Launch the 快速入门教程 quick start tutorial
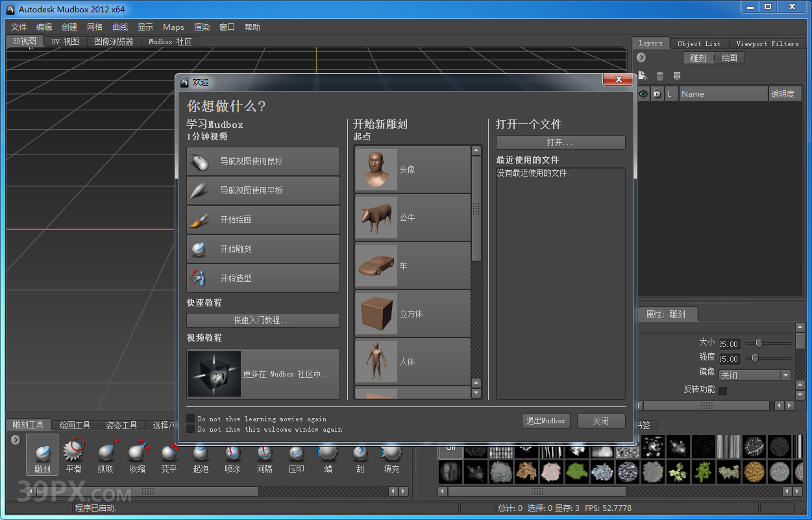The height and width of the screenshot is (520, 812). tap(263, 320)
